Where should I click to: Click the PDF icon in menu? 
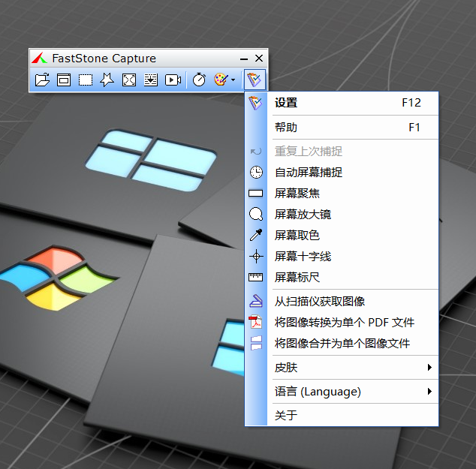tap(255, 322)
